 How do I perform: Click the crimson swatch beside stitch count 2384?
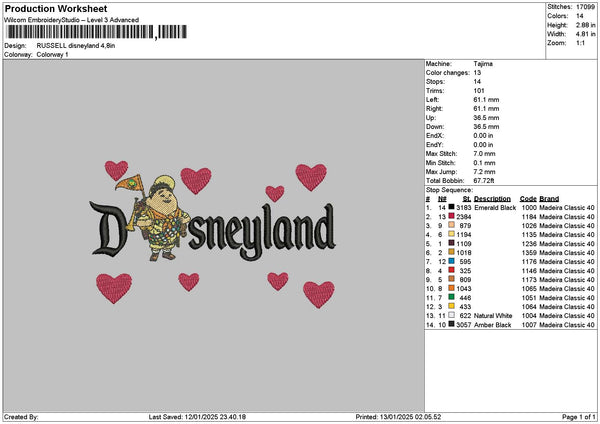coord(452,216)
